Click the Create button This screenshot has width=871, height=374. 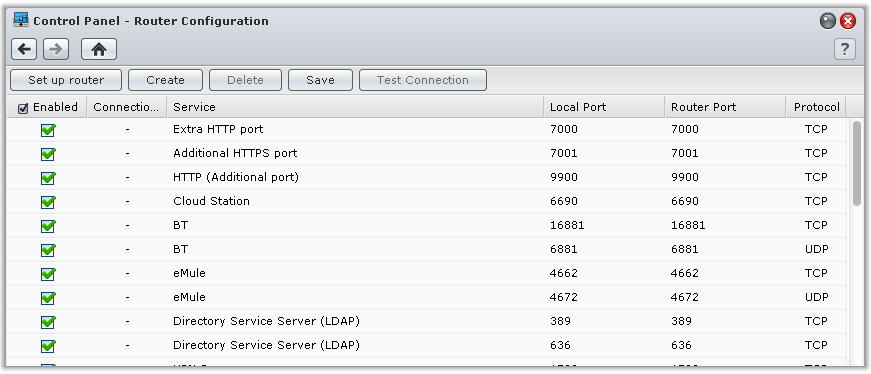coord(166,80)
